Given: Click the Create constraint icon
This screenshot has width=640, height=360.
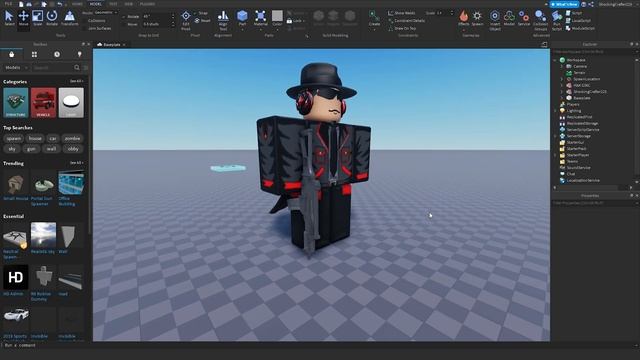Looking at the screenshot, I should 374,18.
